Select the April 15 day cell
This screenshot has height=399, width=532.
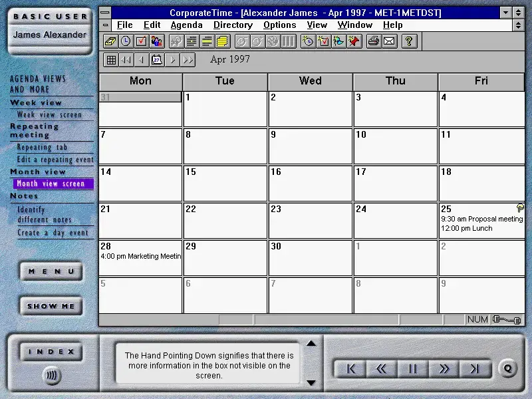tap(225, 184)
